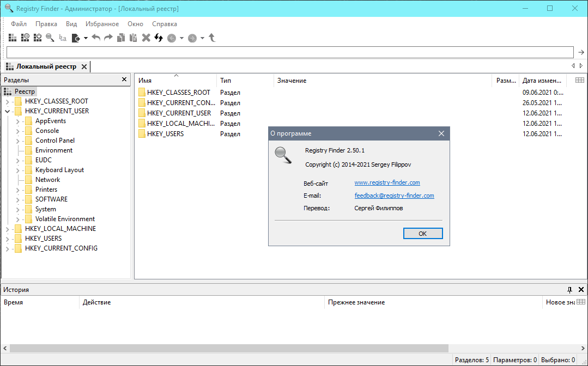The width and height of the screenshot is (588, 366).
Task: Click the connect to network registry icon
Action: [x=25, y=38]
